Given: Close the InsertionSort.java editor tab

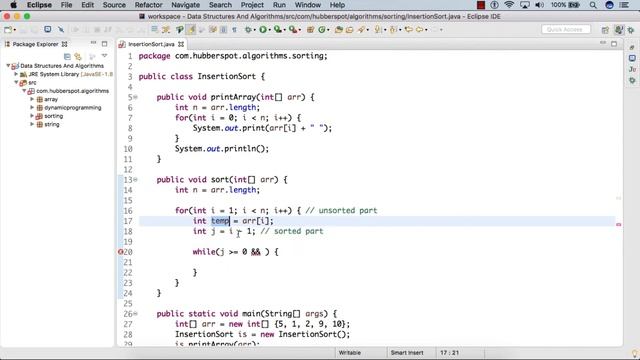Looking at the screenshot, I should point(181,44).
